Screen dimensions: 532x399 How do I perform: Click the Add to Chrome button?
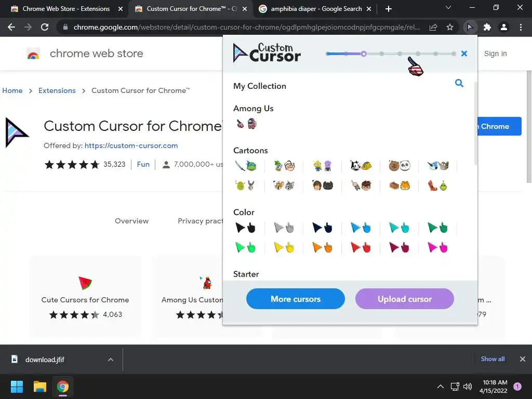(x=499, y=126)
